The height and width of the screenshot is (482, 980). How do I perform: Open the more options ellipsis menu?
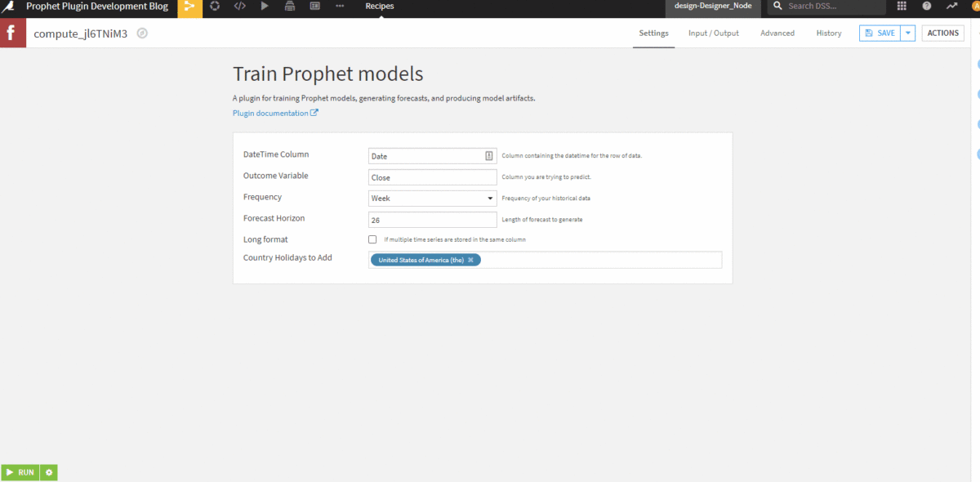click(340, 7)
